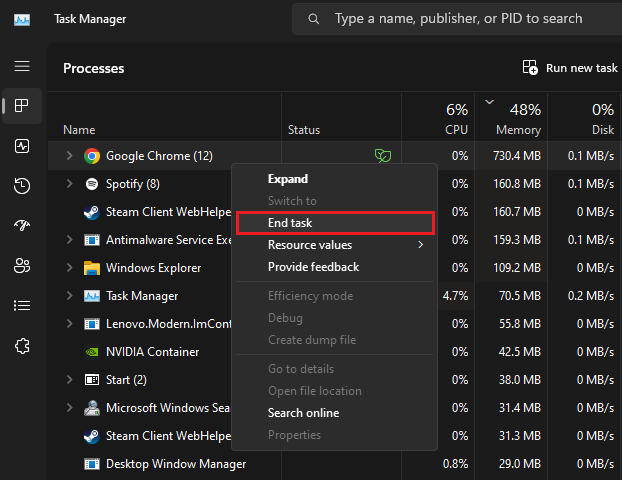Click the NVIDIA Container process icon
Screen dimensions: 622x480
(92, 352)
